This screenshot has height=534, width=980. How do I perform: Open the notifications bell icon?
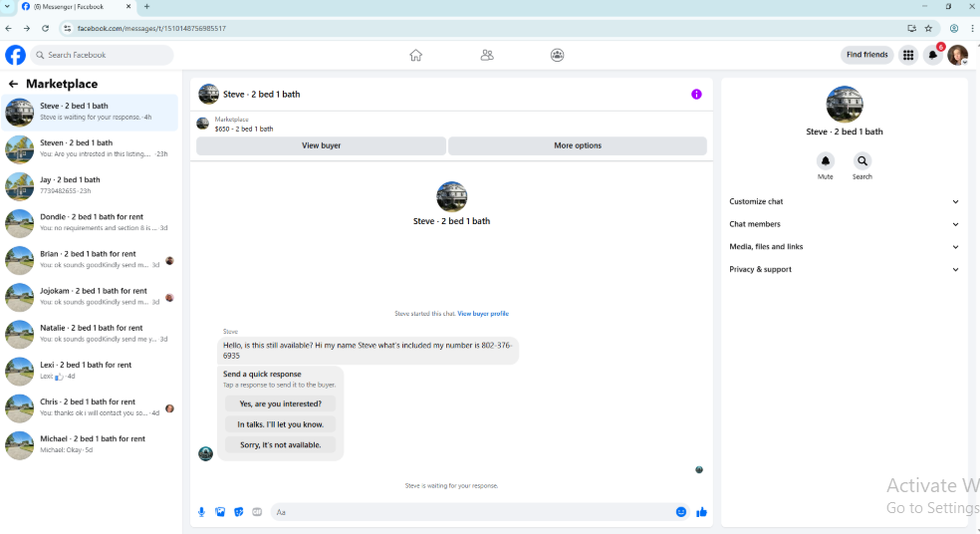point(933,55)
